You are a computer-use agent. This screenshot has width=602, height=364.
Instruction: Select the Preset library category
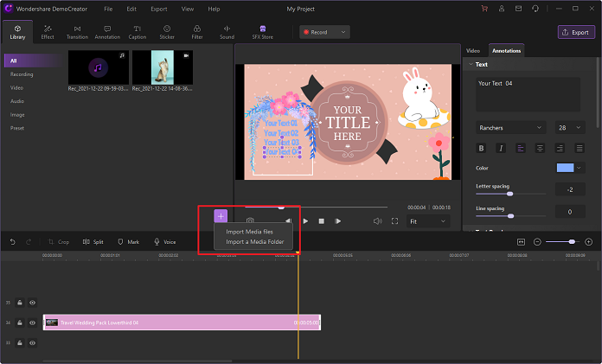coord(17,128)
